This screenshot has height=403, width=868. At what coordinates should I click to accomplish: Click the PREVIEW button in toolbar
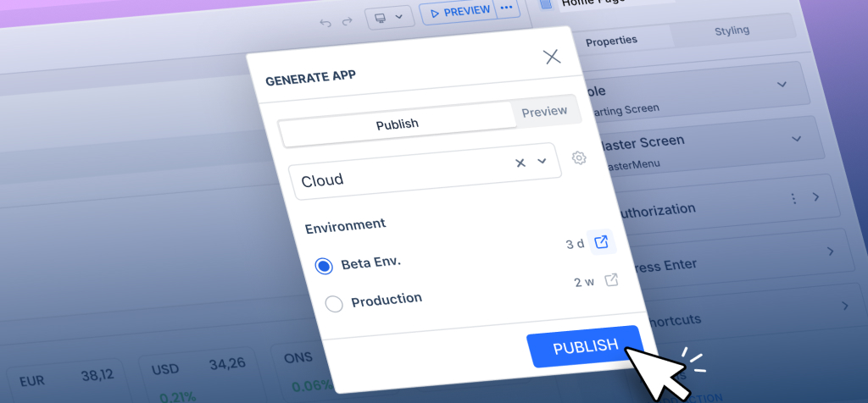tap(459, 12)
